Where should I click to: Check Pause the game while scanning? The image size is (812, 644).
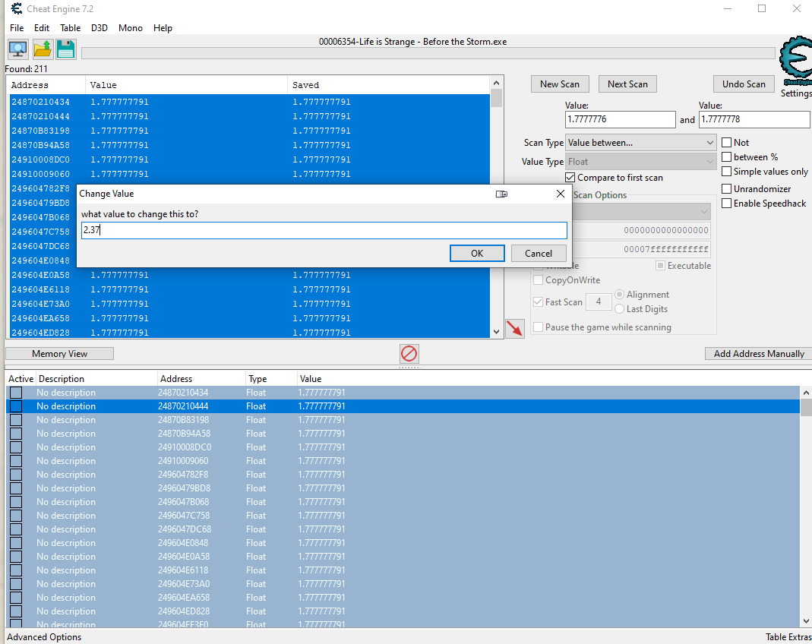coord(538,327)
